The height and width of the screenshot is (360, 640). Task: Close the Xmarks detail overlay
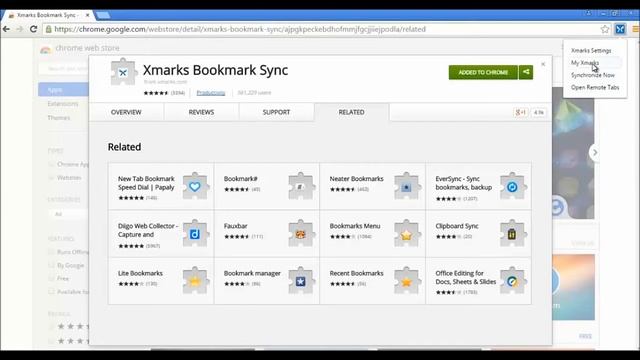[543, 64]
